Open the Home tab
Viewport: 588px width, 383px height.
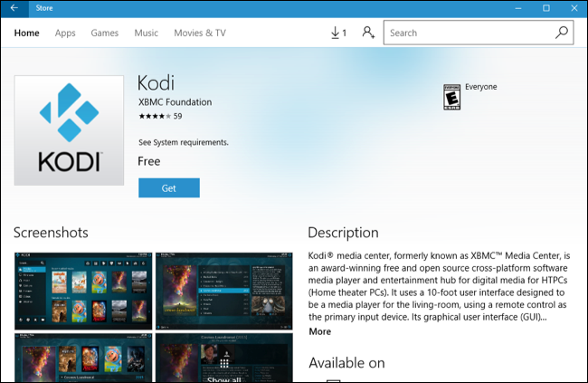point(26,33)
